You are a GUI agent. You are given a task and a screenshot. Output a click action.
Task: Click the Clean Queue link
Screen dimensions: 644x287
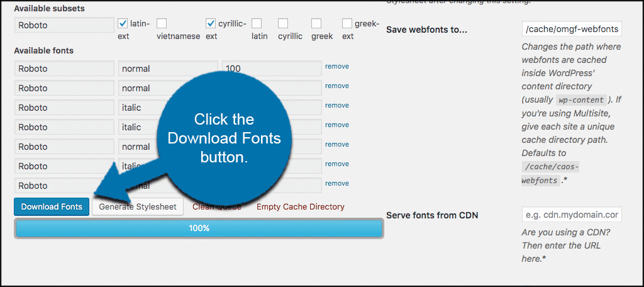pyautogui.click(x=218, y=206)
